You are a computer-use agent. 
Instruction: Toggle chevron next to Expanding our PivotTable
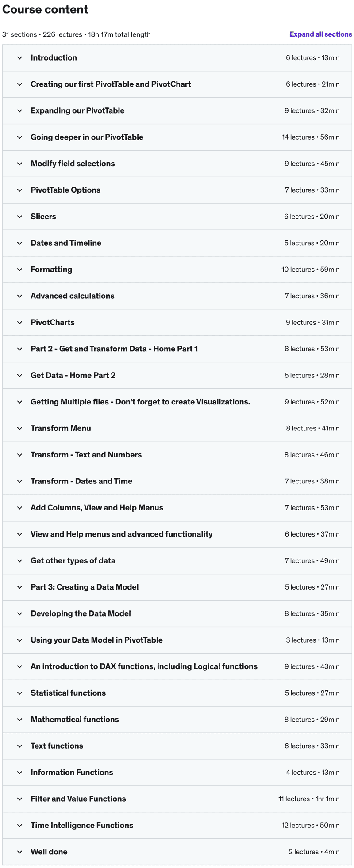tap(19, 111)
